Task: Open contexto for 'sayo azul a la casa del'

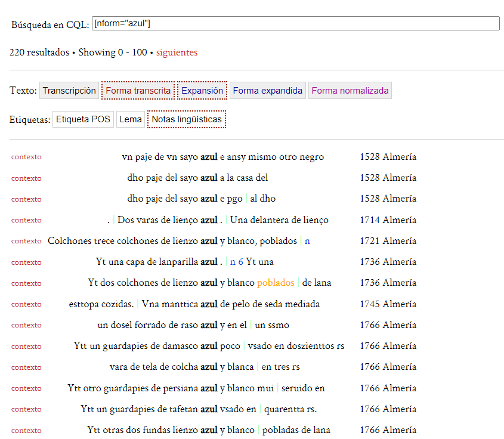Action: (x=26, y=178)
